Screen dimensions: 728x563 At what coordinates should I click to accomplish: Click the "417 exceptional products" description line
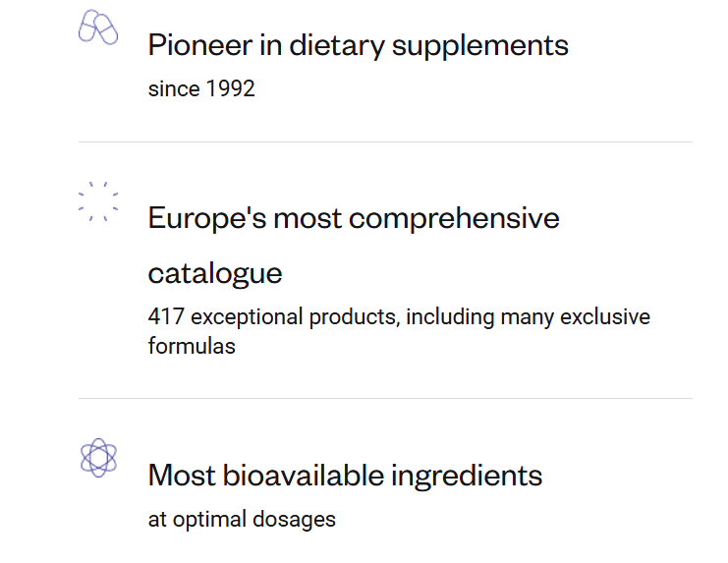click(399, 317)
